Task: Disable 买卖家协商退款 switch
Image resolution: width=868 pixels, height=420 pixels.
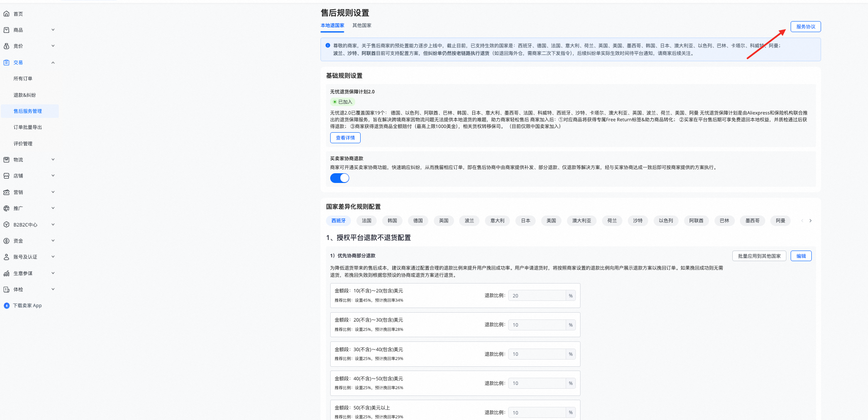Action: [x=340, y=178]
